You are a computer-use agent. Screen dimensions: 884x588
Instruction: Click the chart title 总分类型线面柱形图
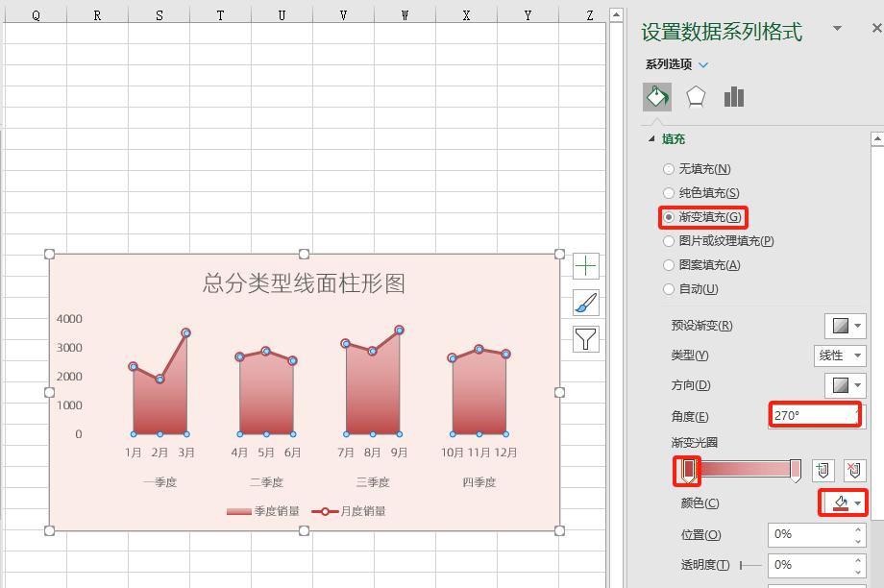pos(304,283)
